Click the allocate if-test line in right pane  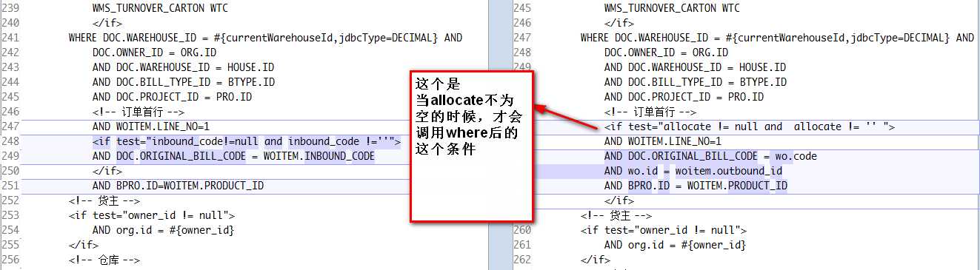coord(750,126)
